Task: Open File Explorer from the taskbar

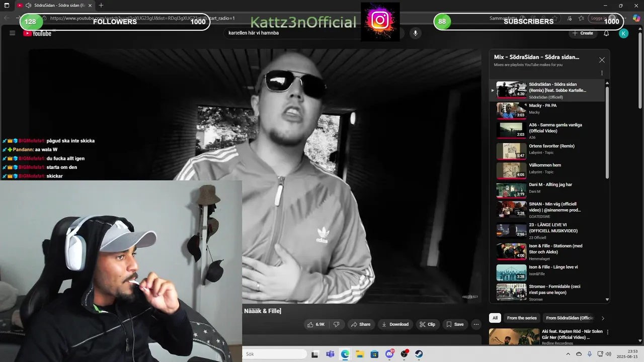Action: click(x=360, y=354)
